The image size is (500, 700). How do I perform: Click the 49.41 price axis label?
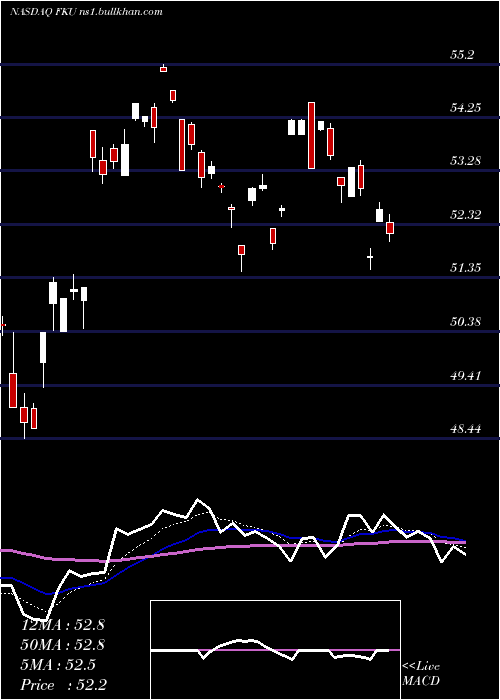pos(465,375)
